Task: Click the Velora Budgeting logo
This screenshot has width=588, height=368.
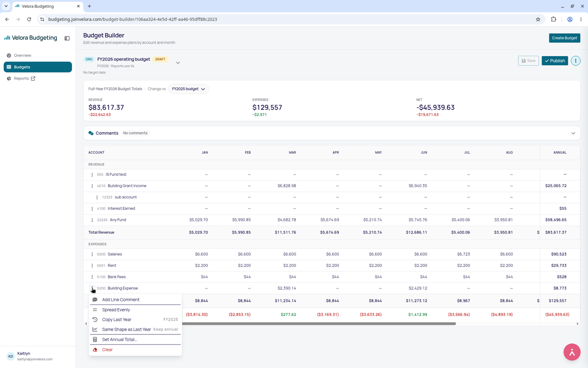Action: click(x=31, y=38)
